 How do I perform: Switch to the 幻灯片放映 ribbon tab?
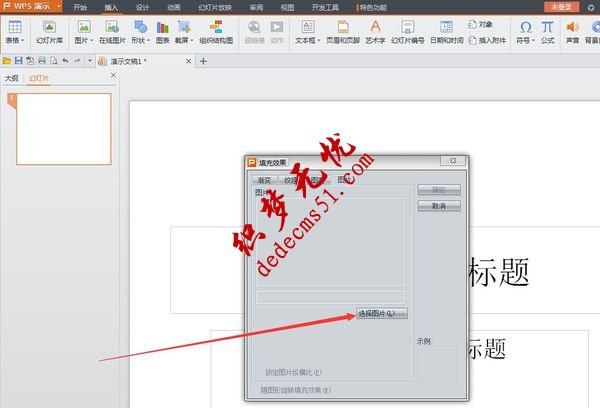pyautogui.click(x=215, y=7)
